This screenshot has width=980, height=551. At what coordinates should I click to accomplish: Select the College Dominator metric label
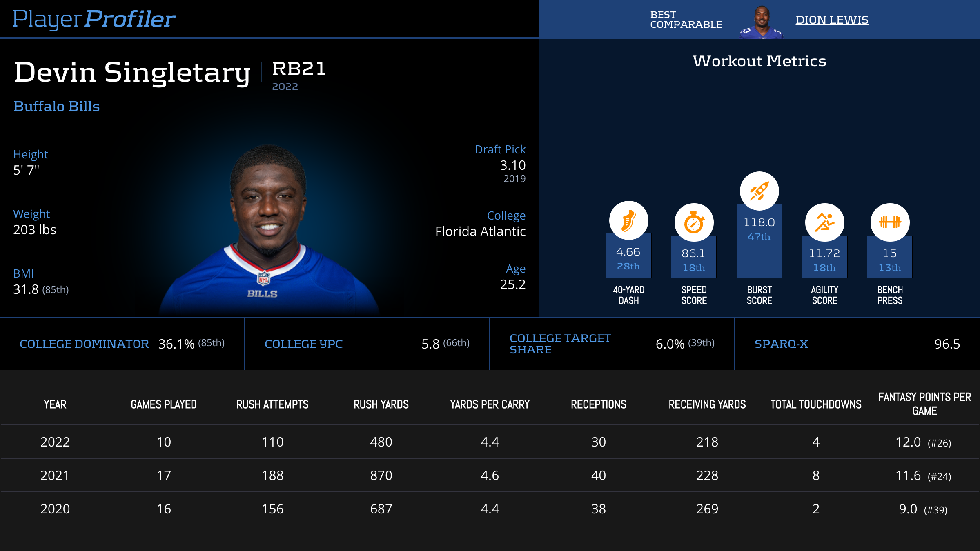coord(84,344)
